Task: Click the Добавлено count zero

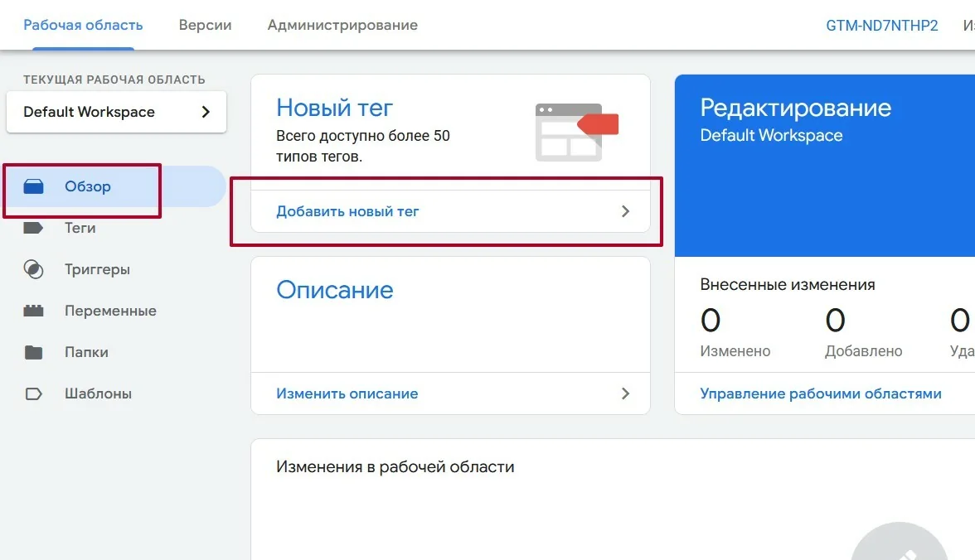Action: (x=835, y=321)
